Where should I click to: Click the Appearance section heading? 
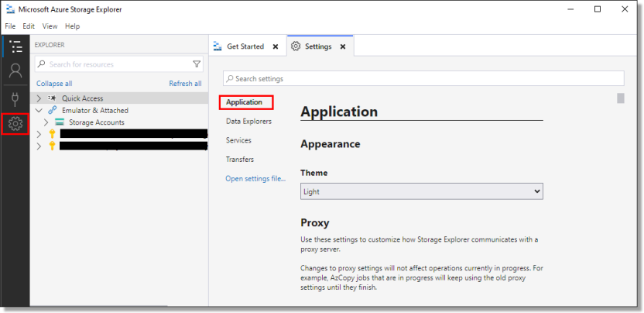[331, 144]
